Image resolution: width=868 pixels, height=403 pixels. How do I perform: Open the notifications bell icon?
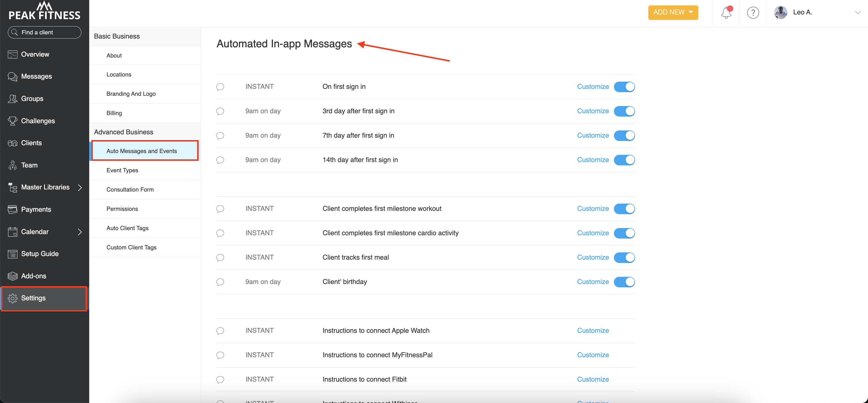coord(726,12)
